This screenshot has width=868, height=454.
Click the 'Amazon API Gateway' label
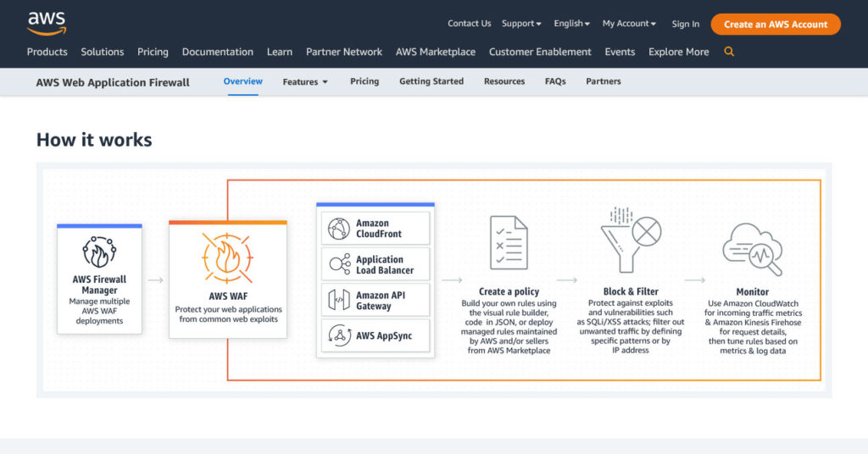pos(381,301)
